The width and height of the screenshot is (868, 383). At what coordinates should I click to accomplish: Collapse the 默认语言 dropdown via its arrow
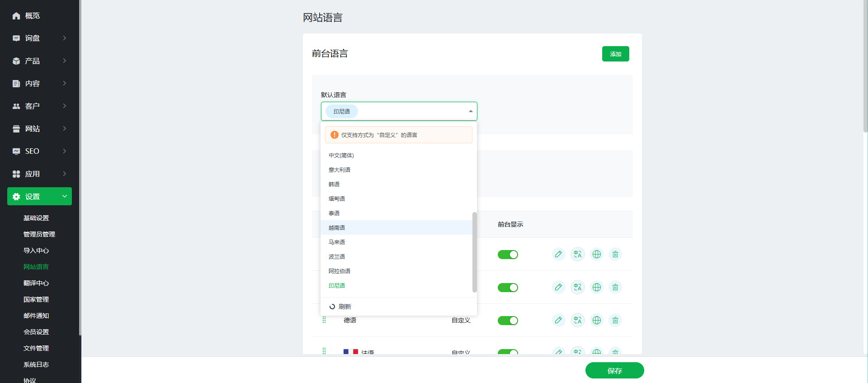(x=470, y=111)
